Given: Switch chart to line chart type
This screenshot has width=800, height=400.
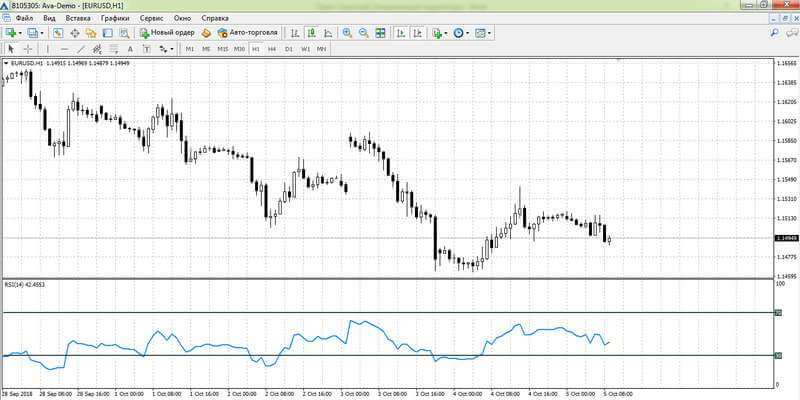Looking at the screenshot, I should (328, 33).
